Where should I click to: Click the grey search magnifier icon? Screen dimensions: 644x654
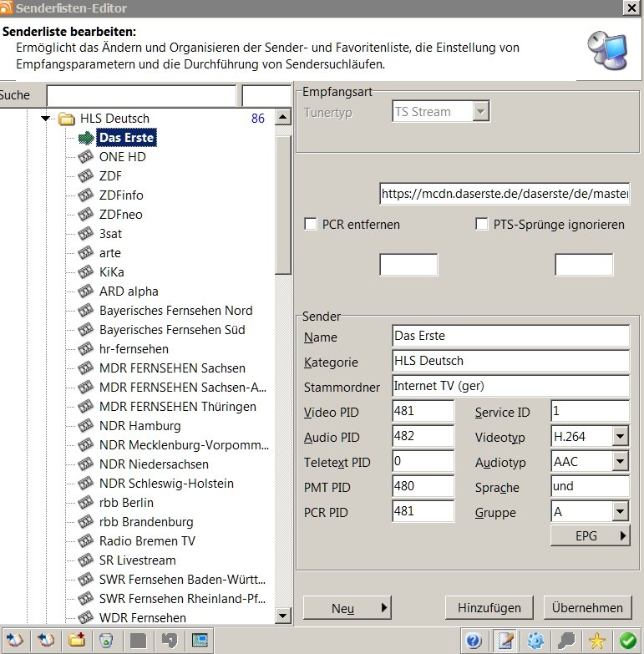click(x=566, y=641)
